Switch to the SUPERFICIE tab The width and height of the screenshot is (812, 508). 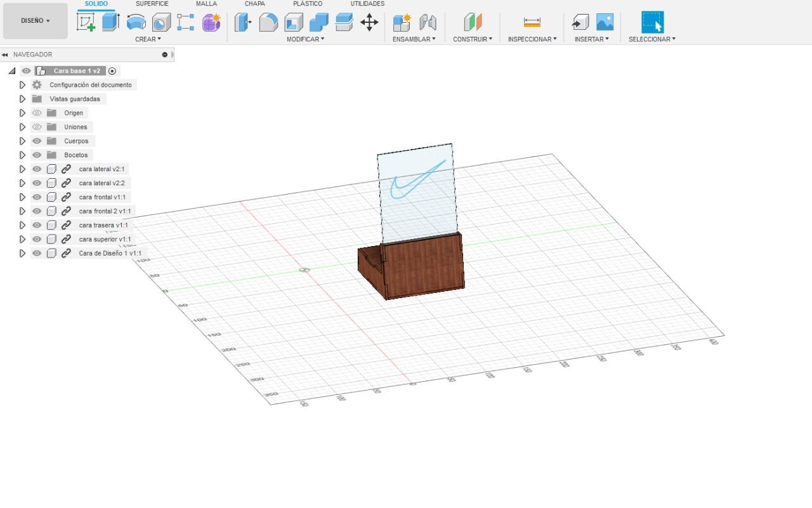pyautogui.click(x=152, y=4)
